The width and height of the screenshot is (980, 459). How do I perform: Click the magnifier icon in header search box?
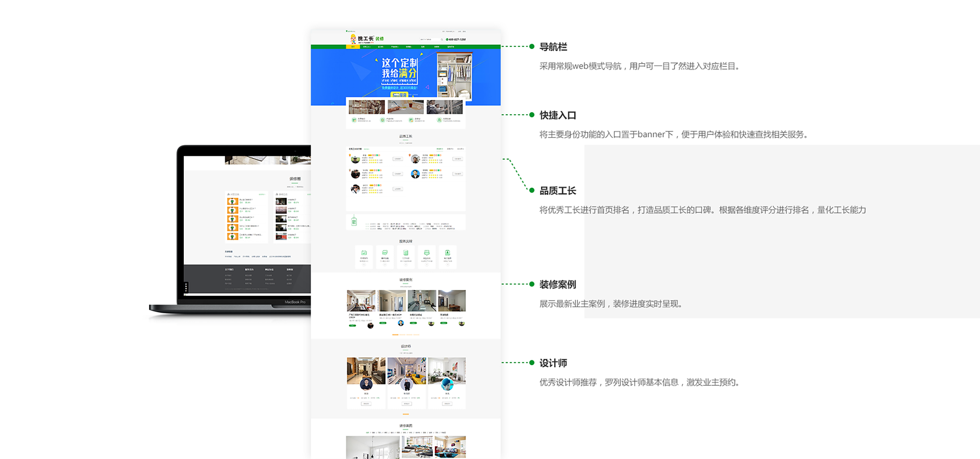[442, 39]
